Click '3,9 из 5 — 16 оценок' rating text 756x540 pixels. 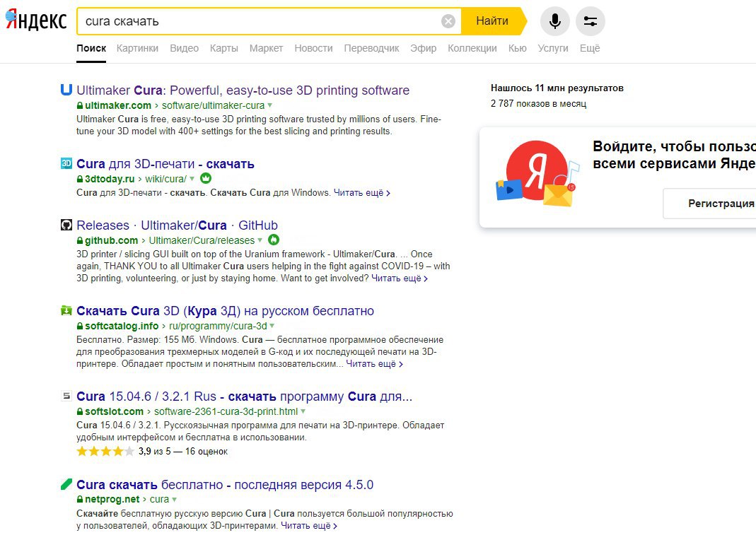182,452
